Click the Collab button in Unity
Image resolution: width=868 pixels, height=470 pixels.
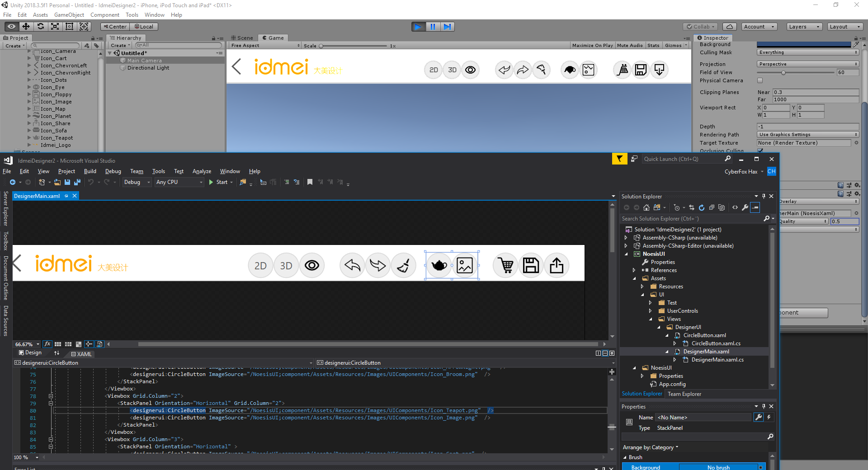[700, 27]
